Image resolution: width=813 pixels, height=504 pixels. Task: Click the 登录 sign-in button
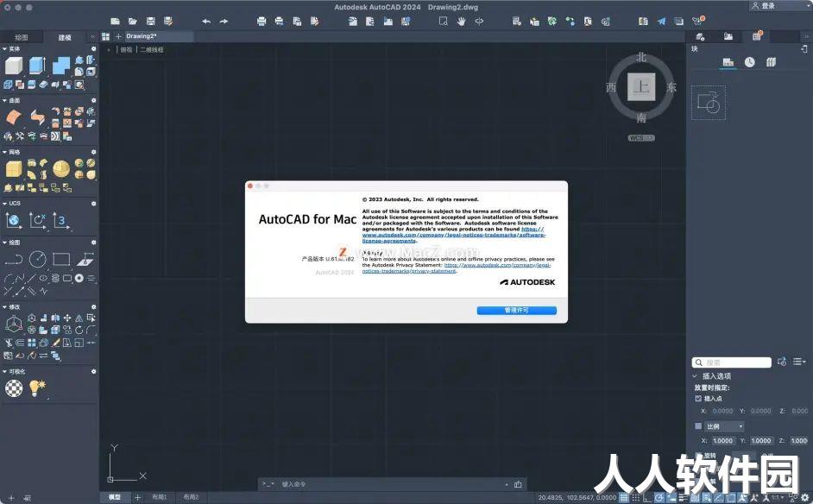(x=764, y=6)
